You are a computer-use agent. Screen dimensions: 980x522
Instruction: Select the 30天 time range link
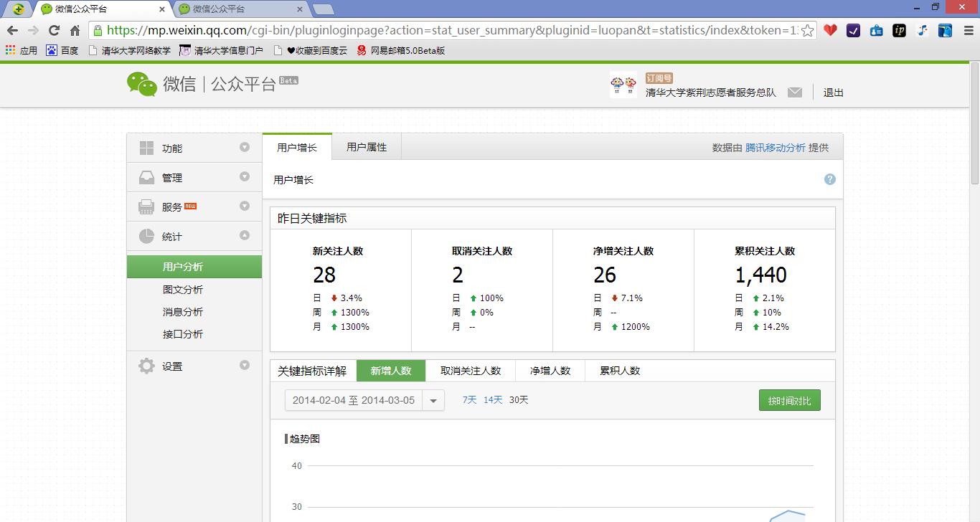pyautogui.click(x=517, y=400)
